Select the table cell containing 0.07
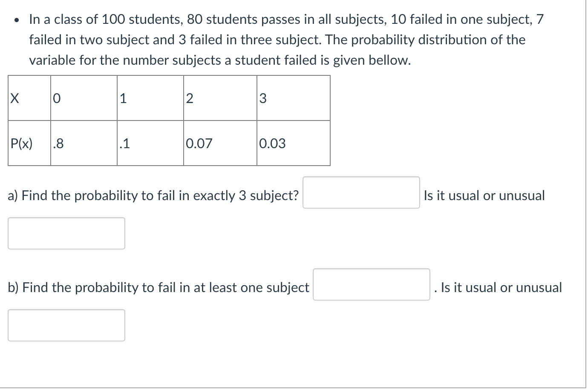This screenshot has width=588, height=390. coord(220,143)
